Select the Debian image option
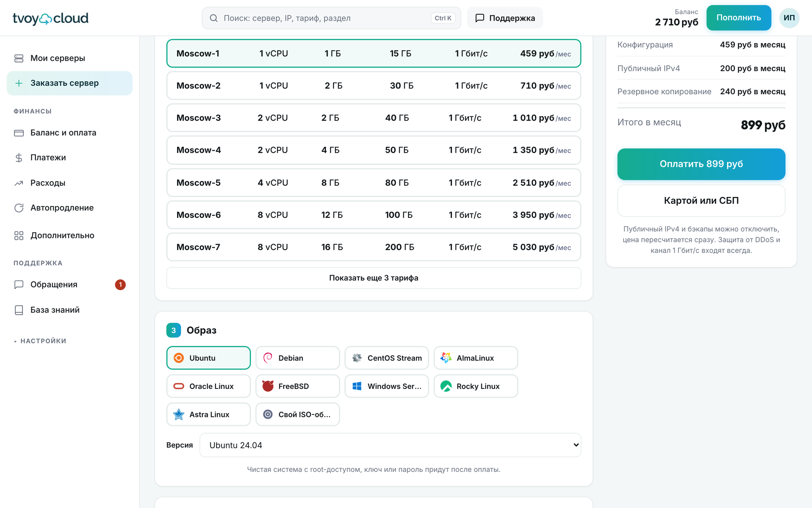Screen dimensions: 812x508 coord(298,358)
